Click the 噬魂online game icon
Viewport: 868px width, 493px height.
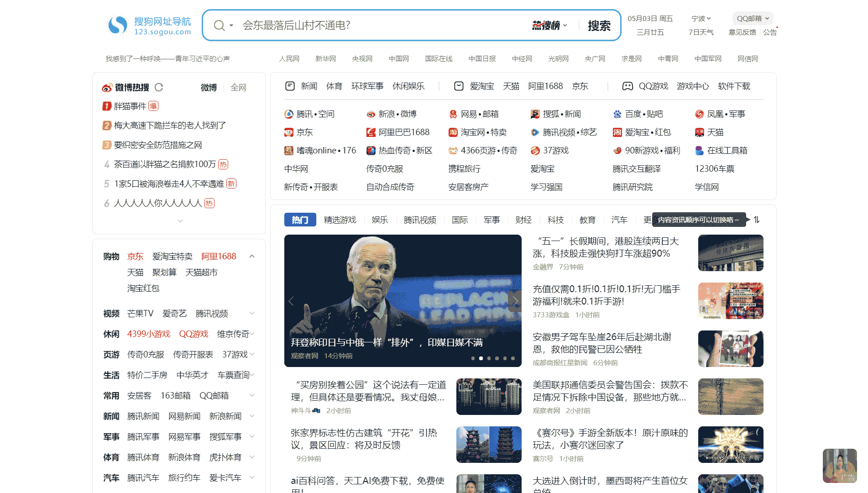pyautogui.click(x=289, y=151)
